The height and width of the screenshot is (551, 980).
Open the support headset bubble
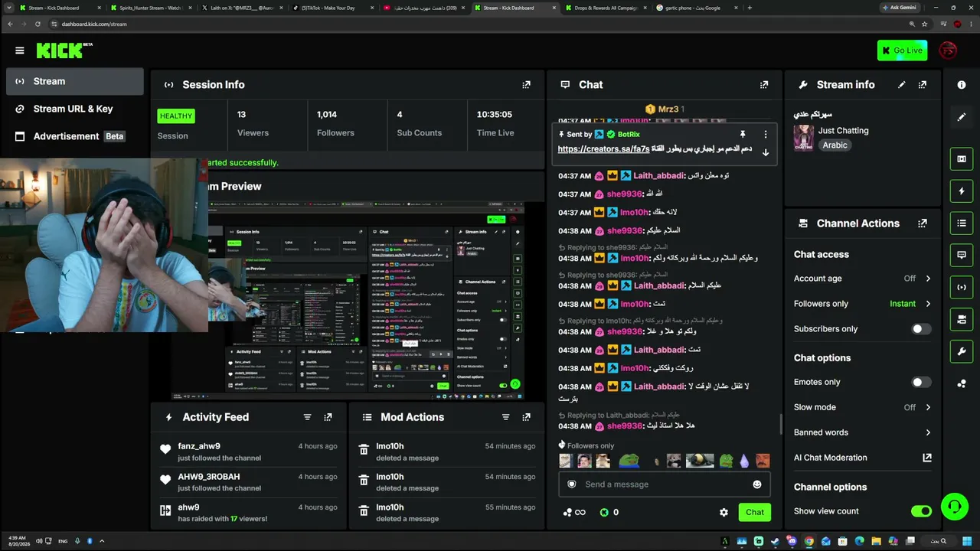coord(954,506)
